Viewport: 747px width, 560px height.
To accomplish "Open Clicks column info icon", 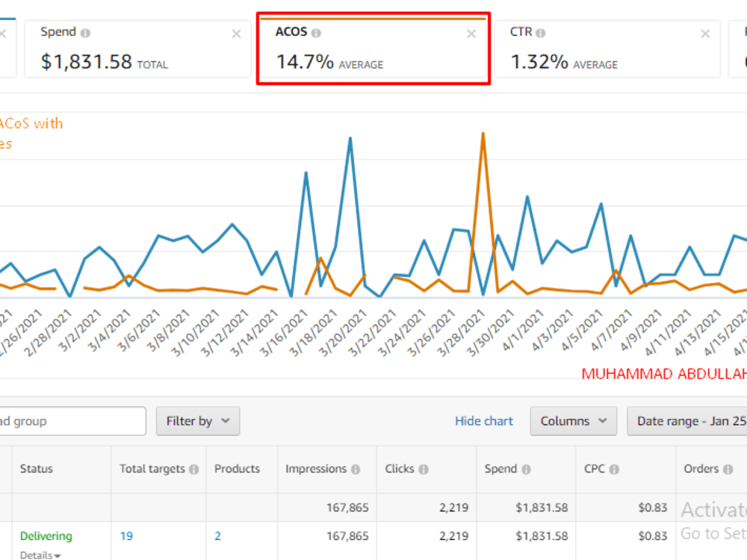I will [424, 470].
